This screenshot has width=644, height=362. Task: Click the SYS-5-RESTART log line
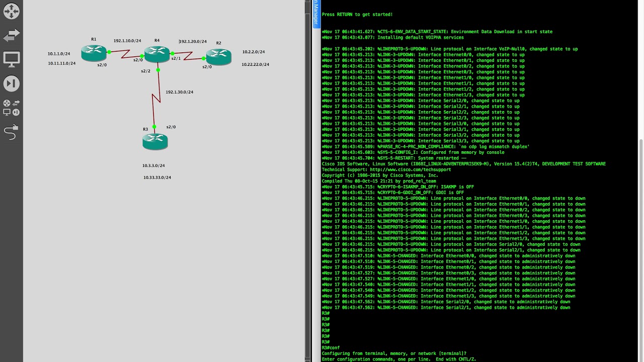click(394, 158)
